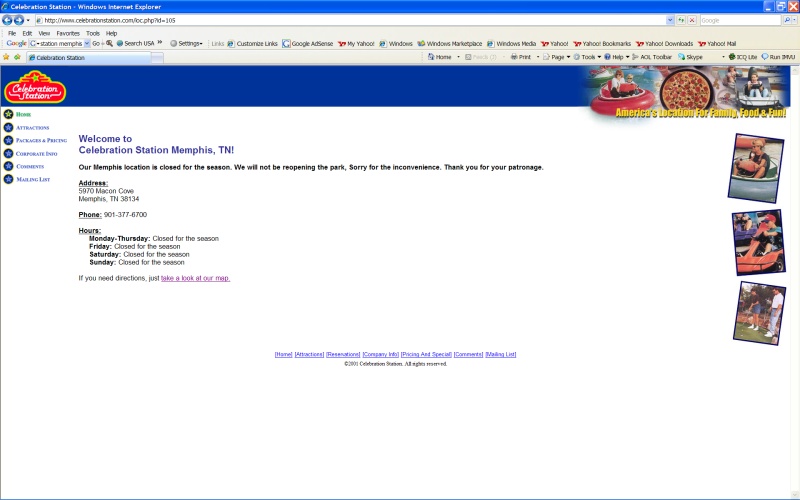Click the Comments sidebar link

pyautogui.click(x=23, y=166)
